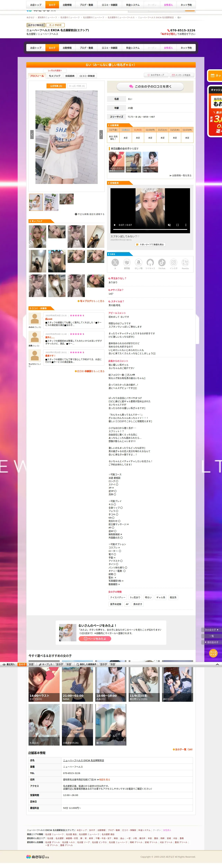The width and height of the screenshot is (222, 868).
Task: Collapse the bottom history bar with the chevron
Action: (217, 665)
